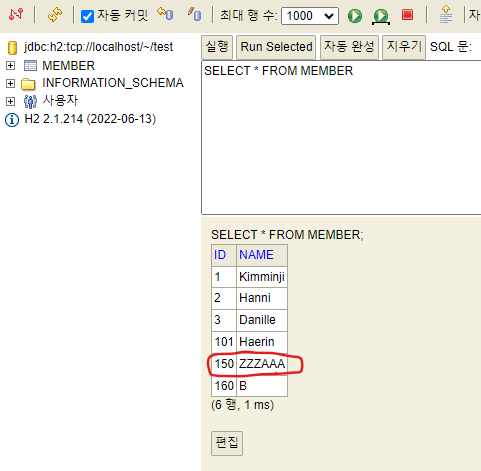Viewport: 481px width, 471px height.
Task: Click the 자동 완성 autocomplete button
Action: pyautogui.click(x=349, y=47)
